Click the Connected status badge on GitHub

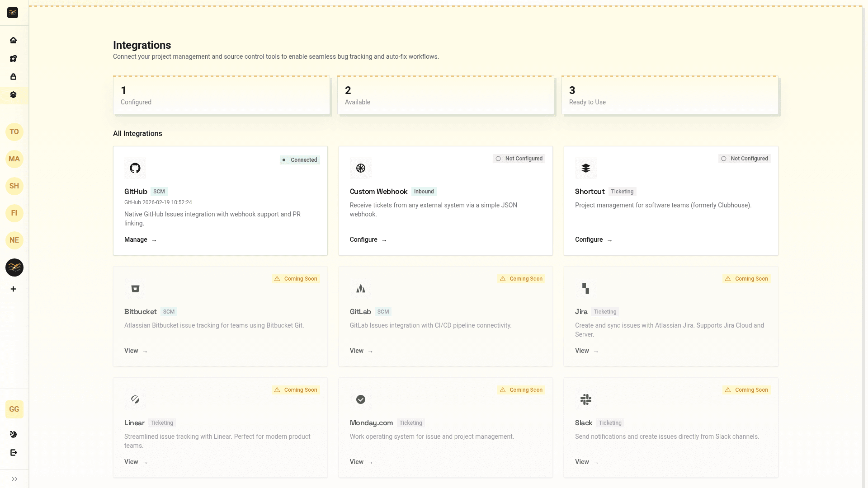[300, 160]
